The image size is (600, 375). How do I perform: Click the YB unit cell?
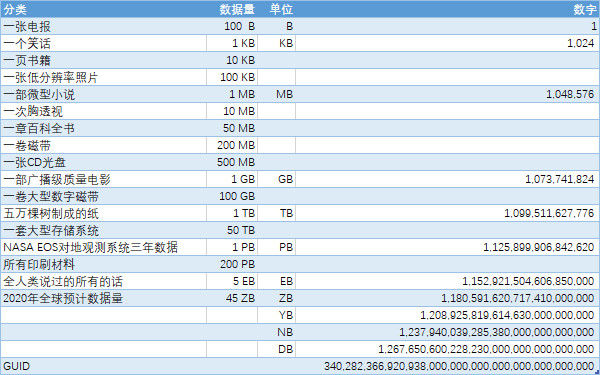[x=276, y=315]
